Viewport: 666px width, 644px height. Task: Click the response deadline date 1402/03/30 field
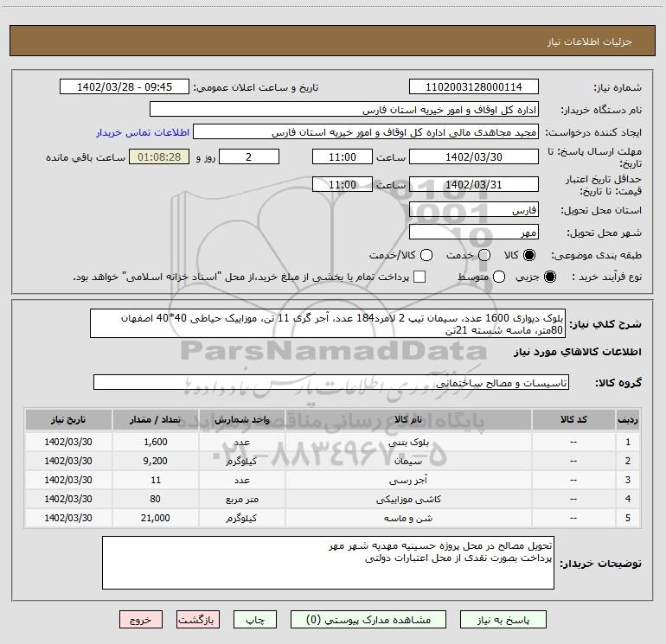click(474, 156)
